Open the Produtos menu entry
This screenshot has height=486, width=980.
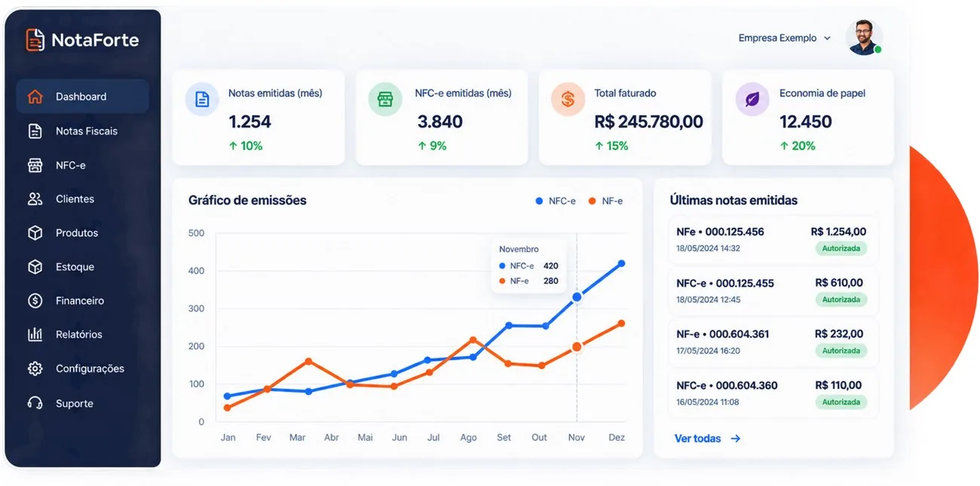(x=82, y=233)
